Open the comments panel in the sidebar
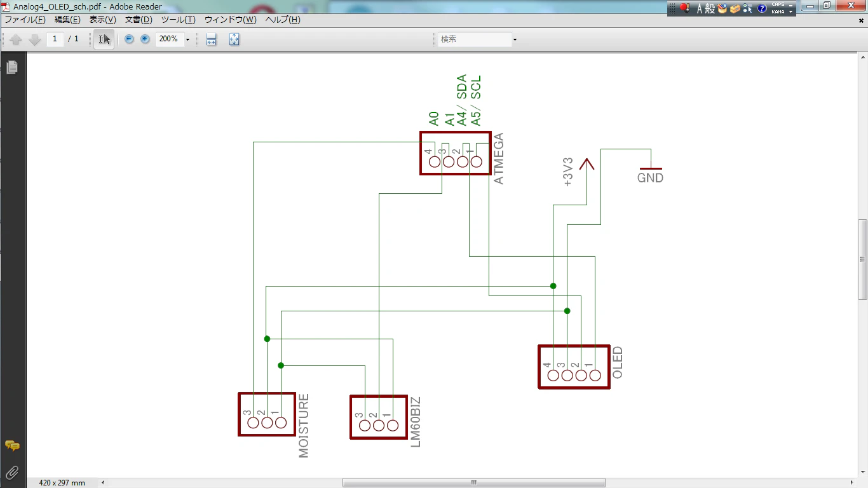This screenshot has height=488, width=868. pyautogui.click(x=11, y=445)
